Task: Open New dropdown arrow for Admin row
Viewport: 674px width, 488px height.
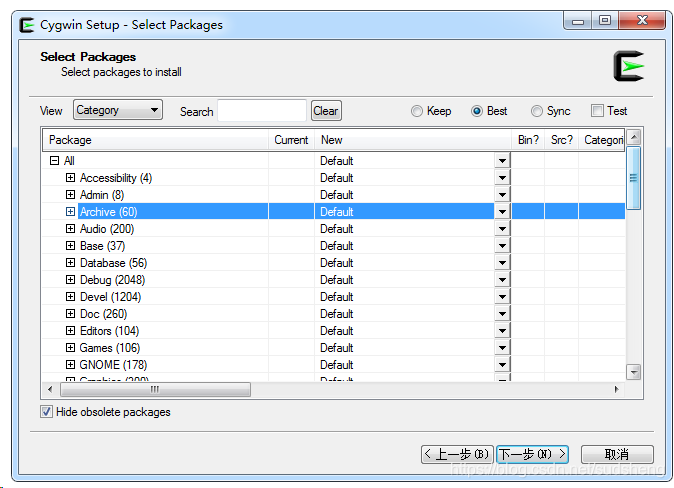Action: [502, 195]
